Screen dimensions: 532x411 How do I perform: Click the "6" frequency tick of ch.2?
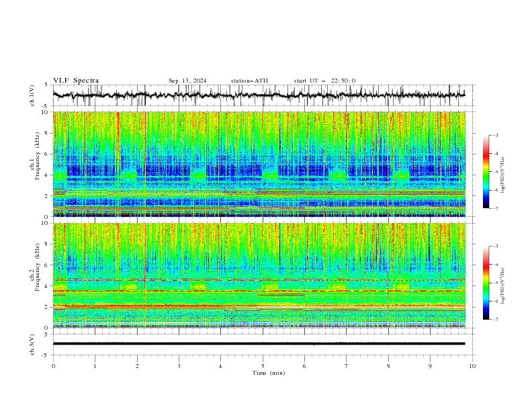click(x=47, y=265)
